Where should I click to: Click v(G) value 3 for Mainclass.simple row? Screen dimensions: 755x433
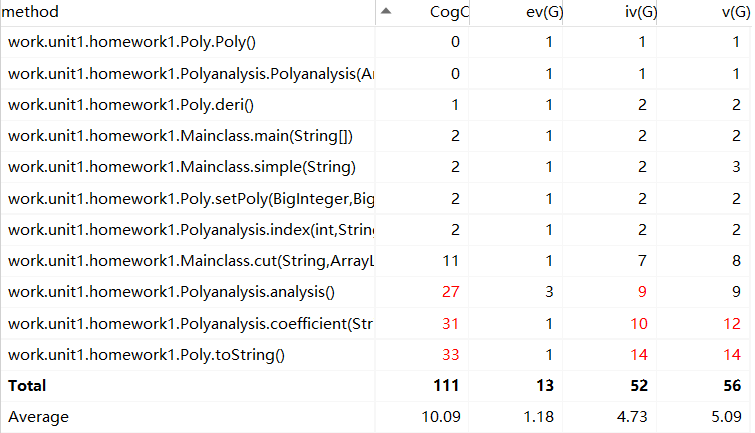click(736, 167)
